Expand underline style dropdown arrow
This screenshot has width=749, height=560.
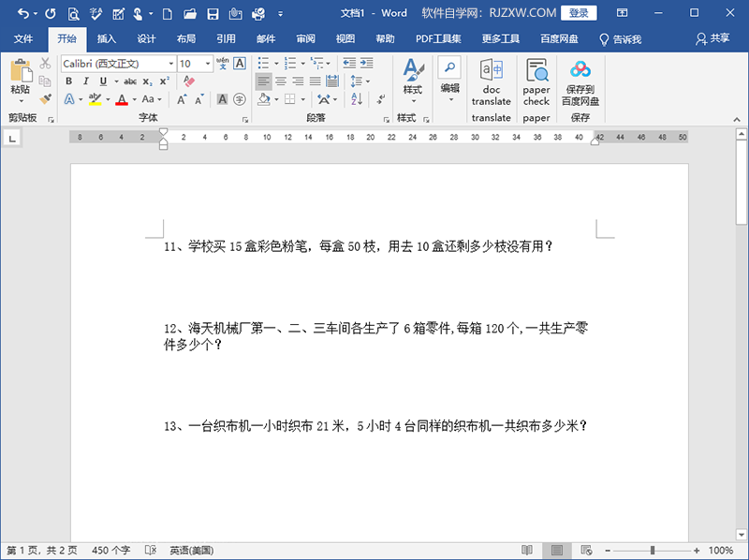coord(116,81)
